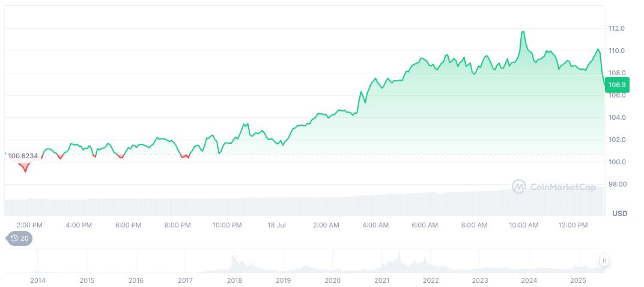Click the 98.00 price axis label
Image resolution: width=644 pixels, height=287 pixels.
617,184
